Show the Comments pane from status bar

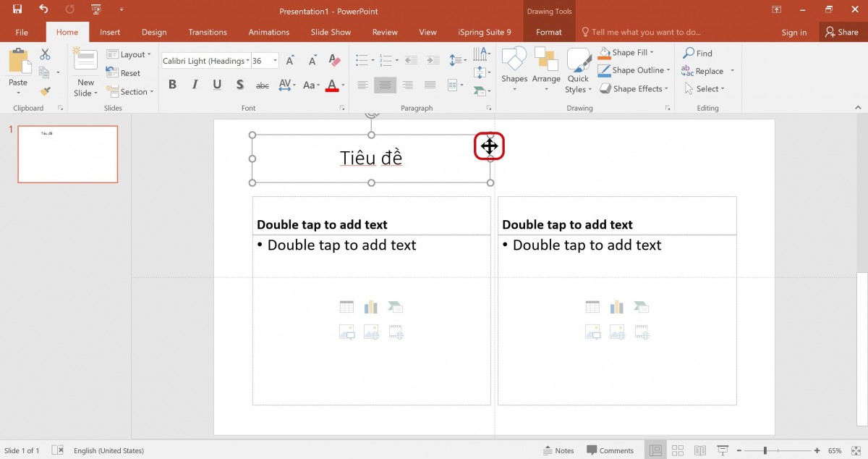pos(610,450)
